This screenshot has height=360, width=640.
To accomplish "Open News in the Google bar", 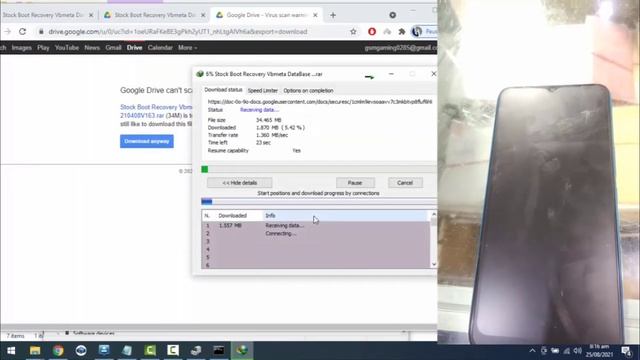I will [92, 48].
